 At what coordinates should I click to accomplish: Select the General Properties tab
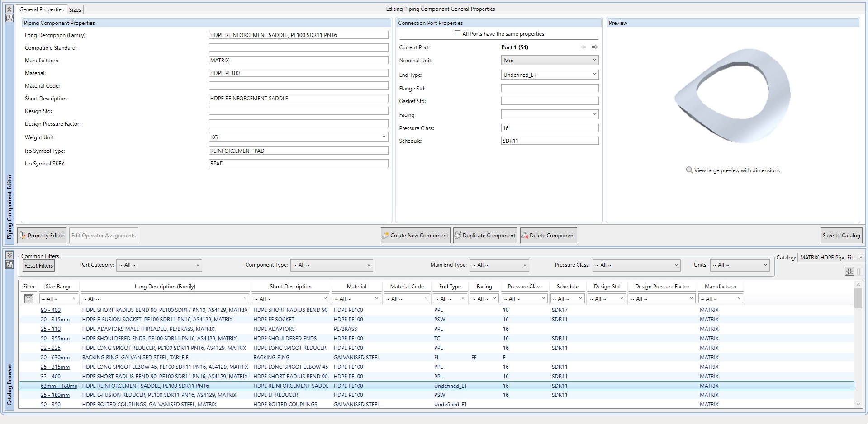tap(42, 9)
